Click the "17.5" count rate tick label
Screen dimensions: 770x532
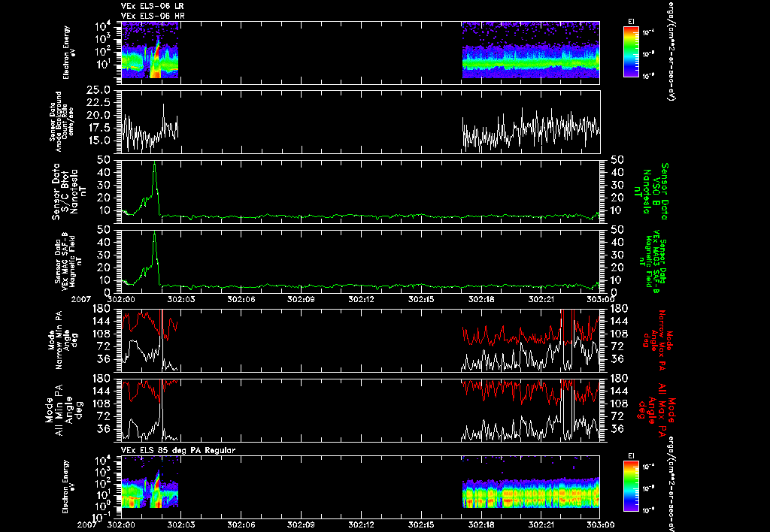point(99,128)
